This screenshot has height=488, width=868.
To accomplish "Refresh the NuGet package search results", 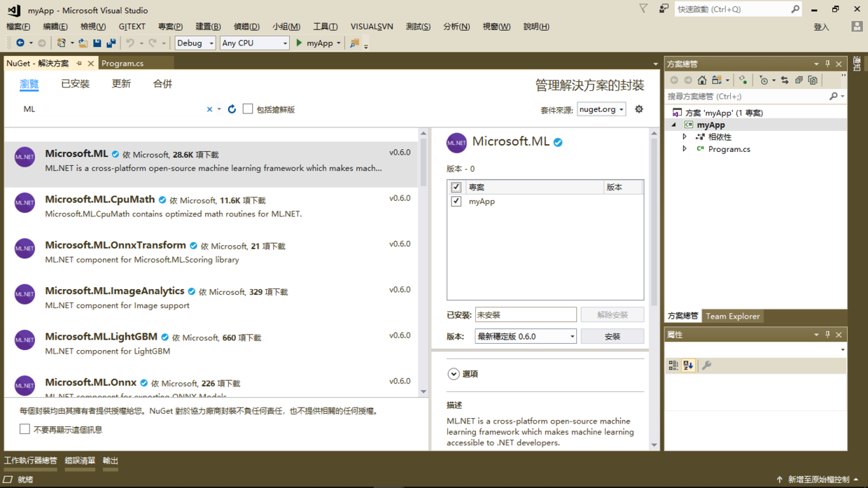I will 232,109.
